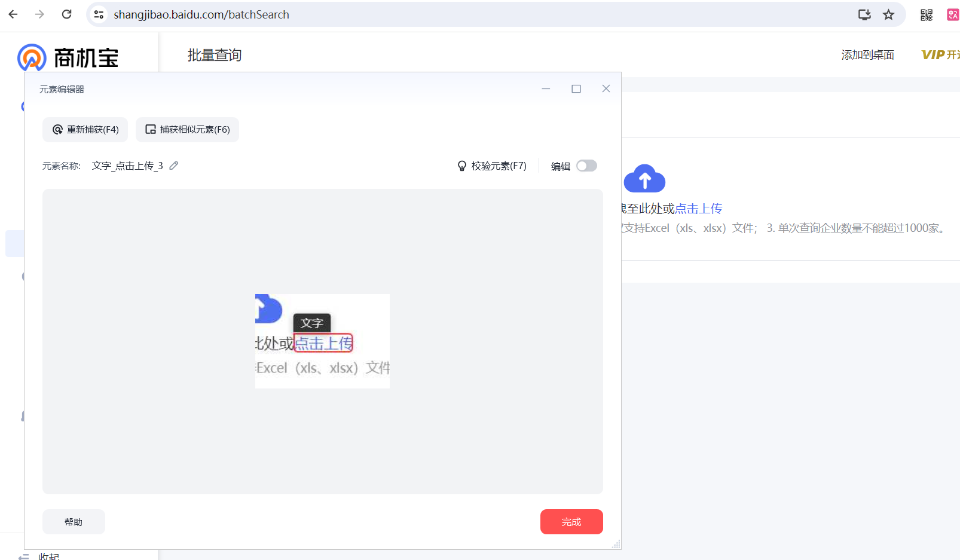Bookmark this page with the star icon
Image resolution: width=960 pixels, height=560 pixels.
(889, 14)
